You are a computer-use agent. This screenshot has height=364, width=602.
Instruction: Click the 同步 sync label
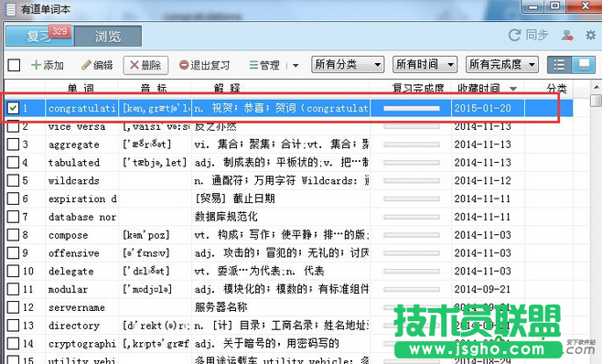(537, 36)
